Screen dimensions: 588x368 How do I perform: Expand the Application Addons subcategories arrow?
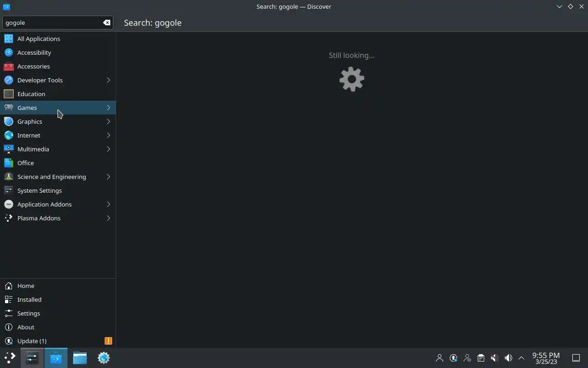[108, 204]
